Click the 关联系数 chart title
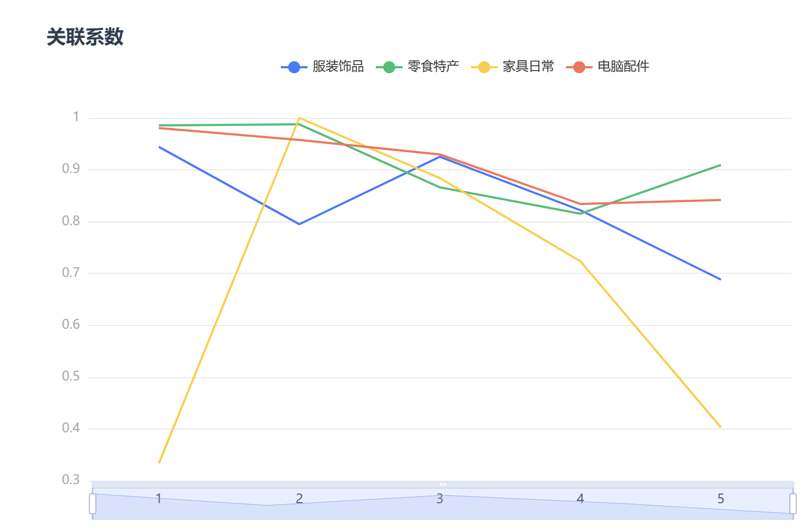812x532 pixels. coord(85,37)
